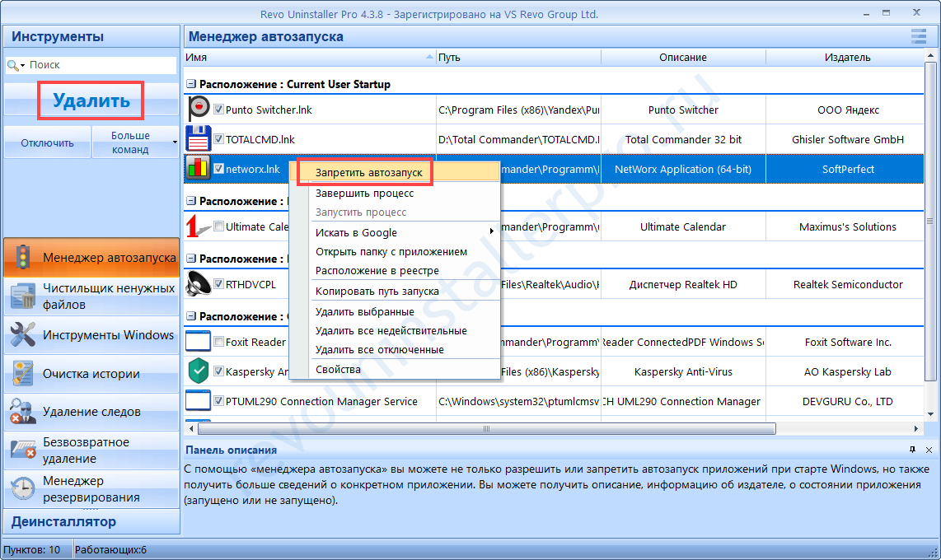Viewport: 941px width, 560px height.
Task: Click the PTUML290 Connection Manager window icon
Action: 198,400
